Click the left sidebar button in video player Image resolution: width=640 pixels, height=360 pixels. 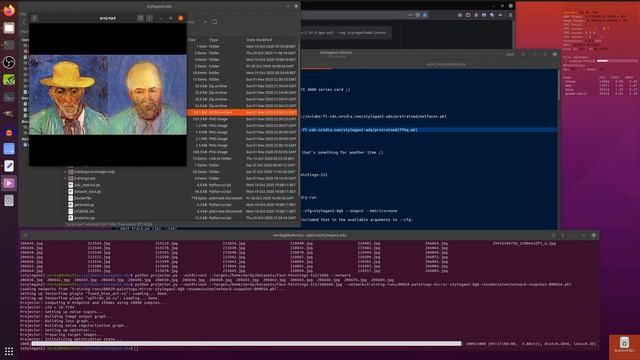(34, 18)
